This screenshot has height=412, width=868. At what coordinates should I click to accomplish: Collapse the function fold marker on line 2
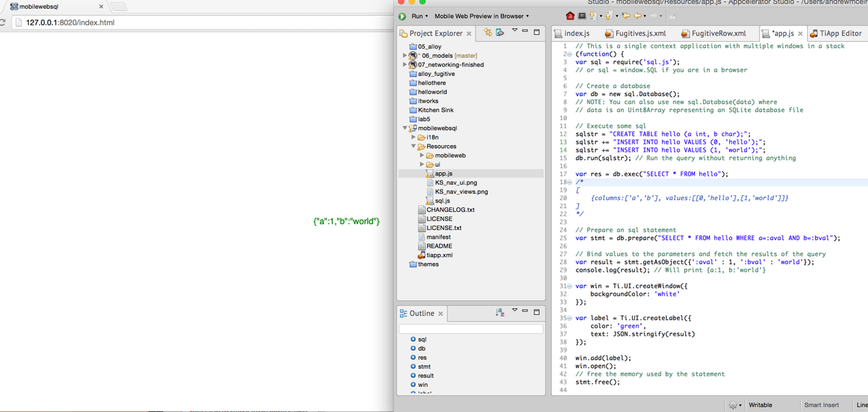point(569,54)
